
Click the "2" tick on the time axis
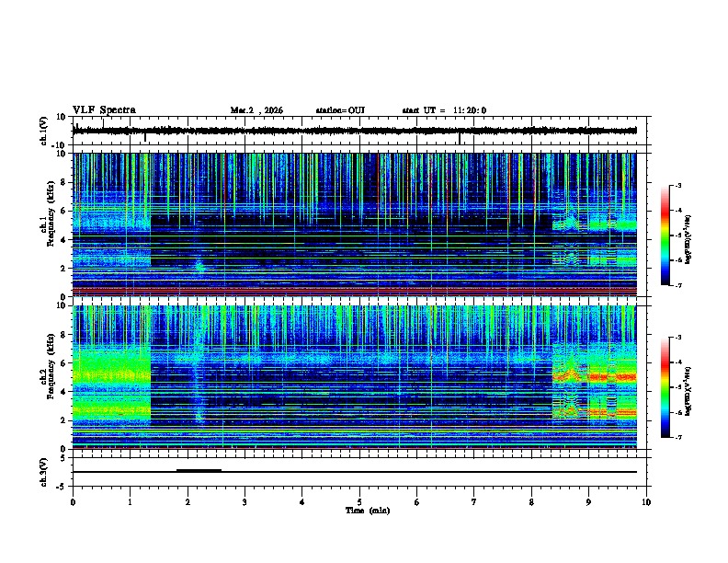[188, 502]
